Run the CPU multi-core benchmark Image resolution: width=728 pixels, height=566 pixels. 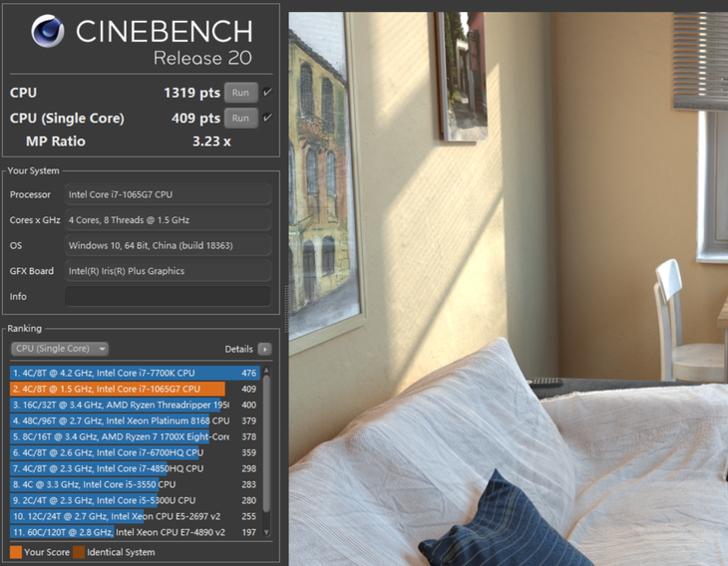click(239, 93)
